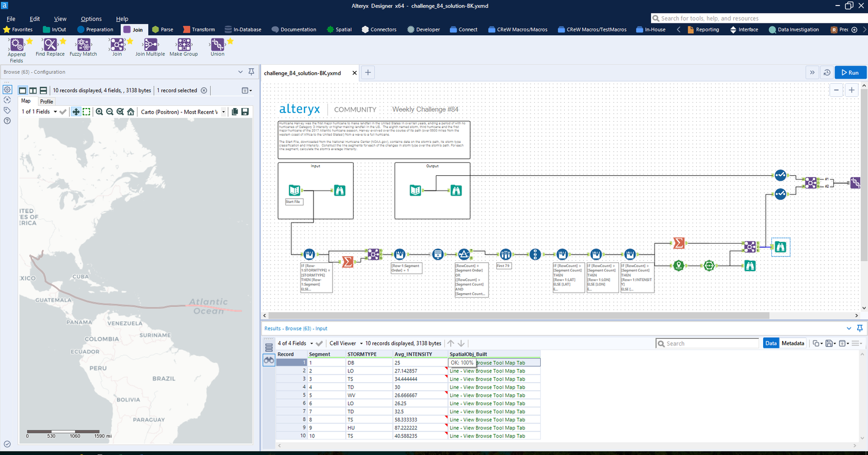Apply the field selection checkmark in Results
This screenshot has width=868, height=455.
[320, 343]
